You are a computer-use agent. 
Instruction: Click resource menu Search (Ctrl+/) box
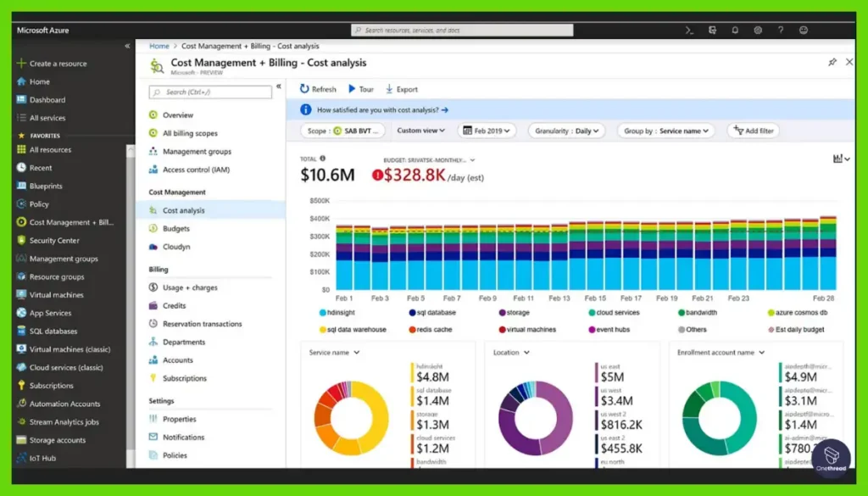pos(210,92)
